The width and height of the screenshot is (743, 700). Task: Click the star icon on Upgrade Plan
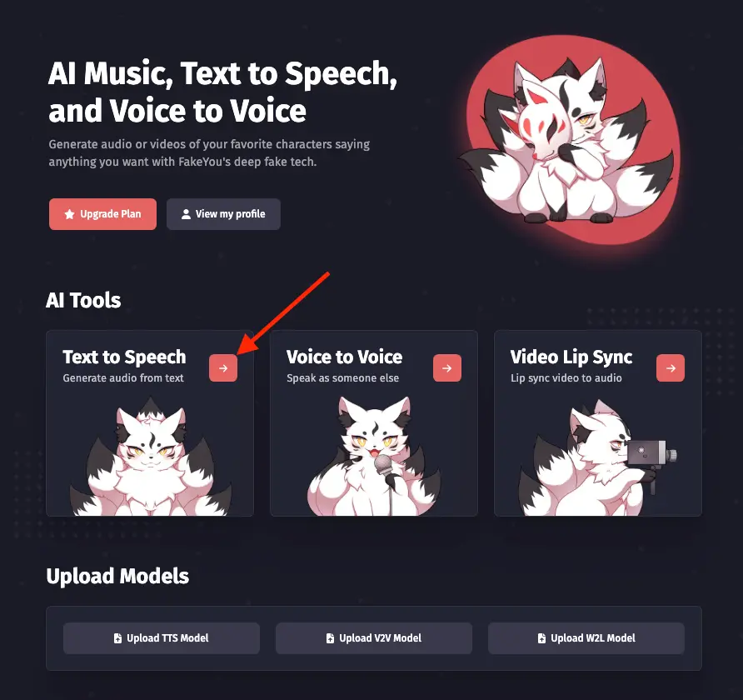click(x=70, y=214)
